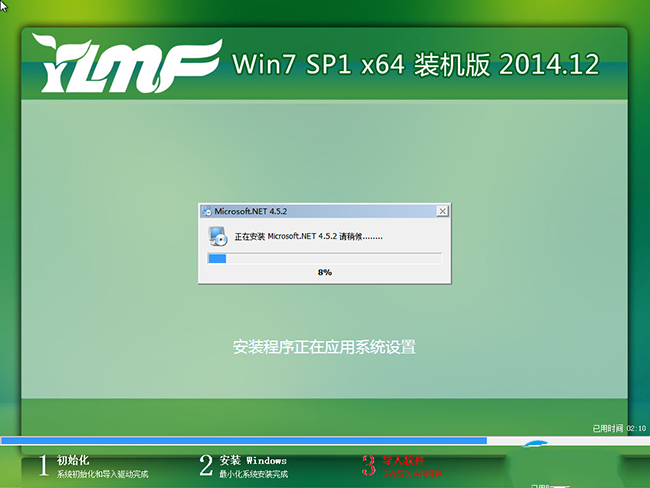Click the '安装程序正在应用系统设置' status text

point(324,348)
